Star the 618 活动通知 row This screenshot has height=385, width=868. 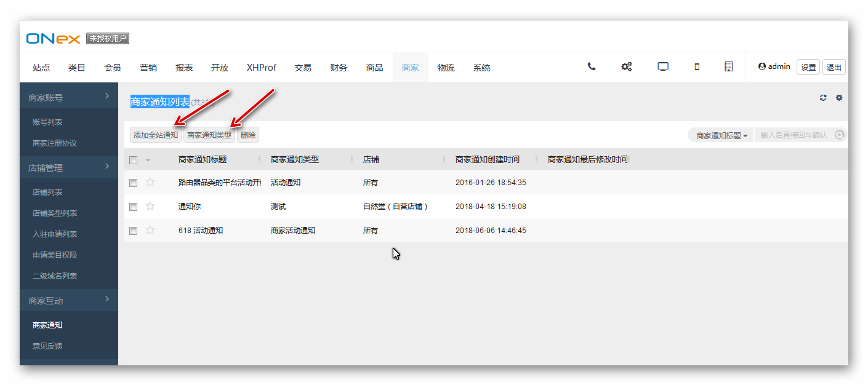tap(150, 230)
